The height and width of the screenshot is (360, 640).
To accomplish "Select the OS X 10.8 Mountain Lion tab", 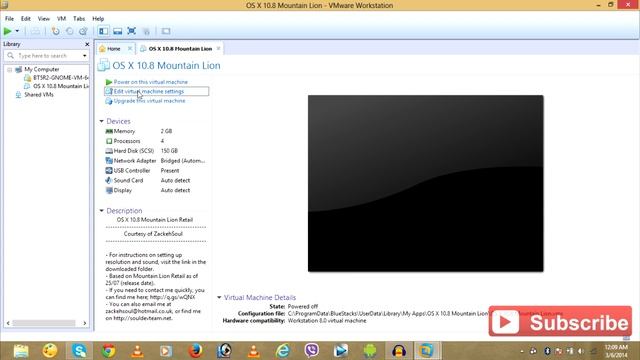I will 180,49.
